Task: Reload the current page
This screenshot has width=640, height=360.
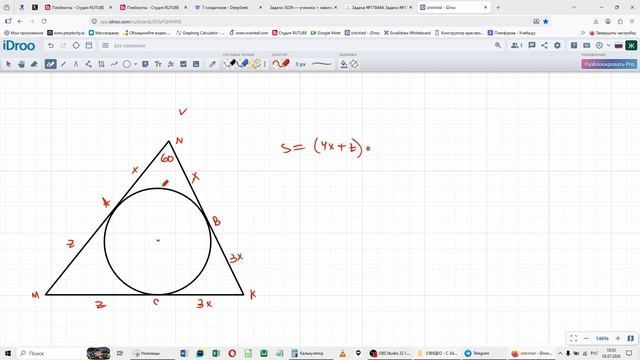Action: (44, 21)
